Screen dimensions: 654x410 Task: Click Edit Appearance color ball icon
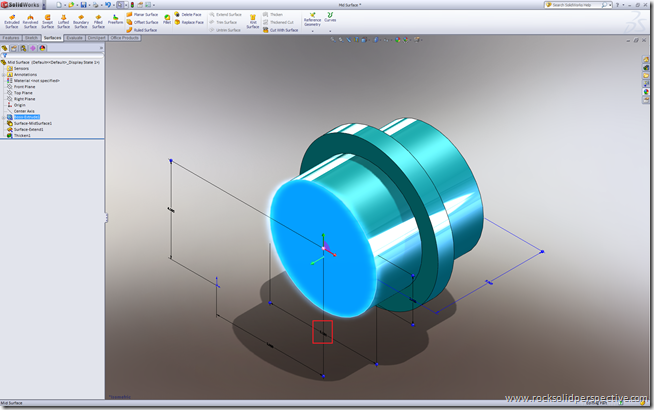point(398,40)
